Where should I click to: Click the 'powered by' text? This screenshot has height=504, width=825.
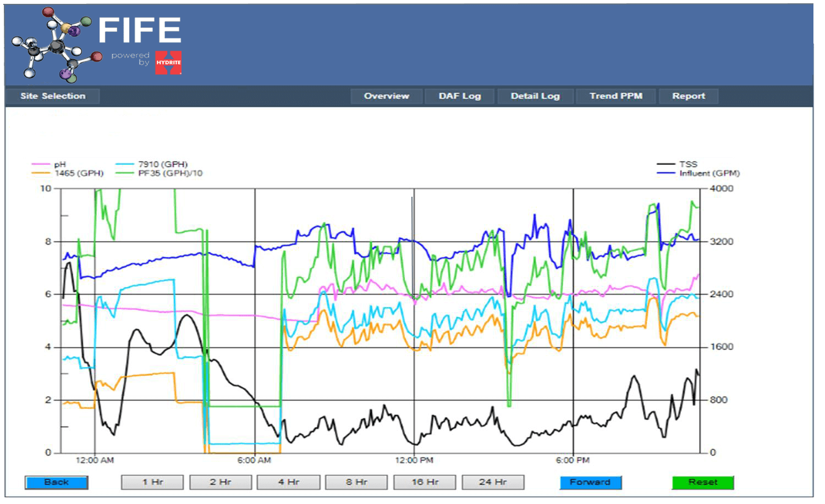pos(131,59)
